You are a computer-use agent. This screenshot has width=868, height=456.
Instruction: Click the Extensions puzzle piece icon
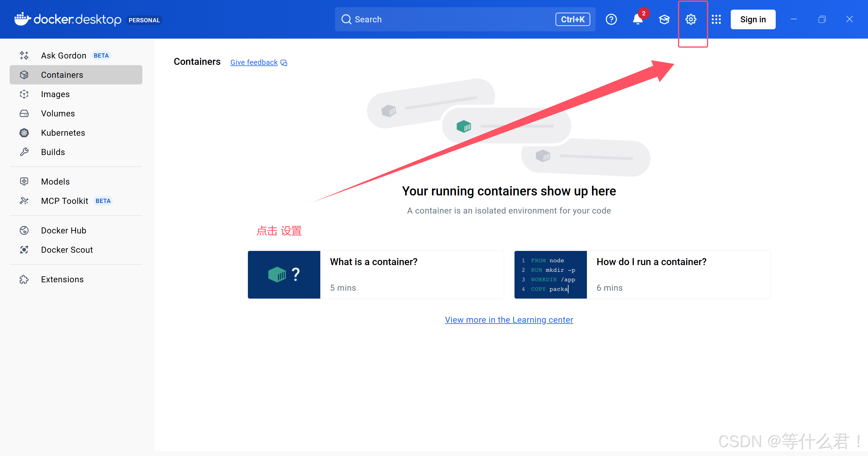tap(24, 279)
